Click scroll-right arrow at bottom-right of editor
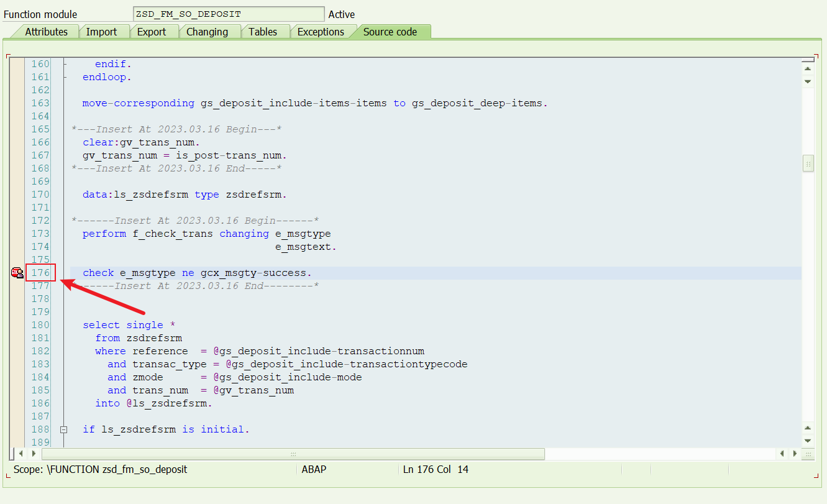 [x=794, y=454]
